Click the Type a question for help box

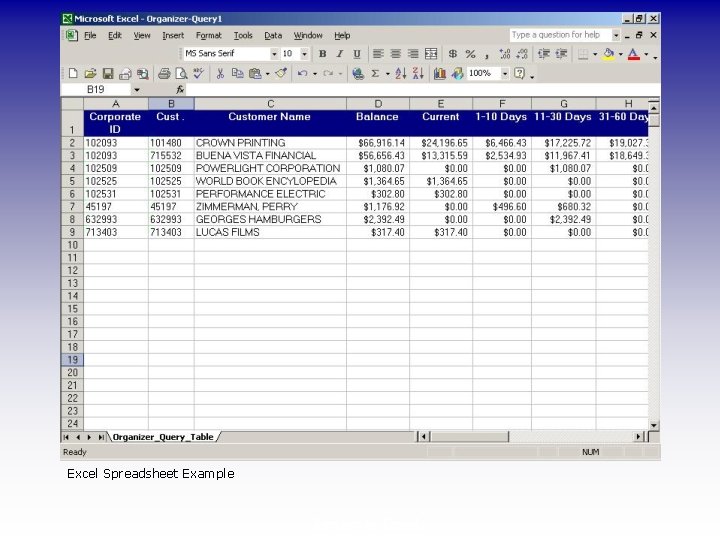560,35
